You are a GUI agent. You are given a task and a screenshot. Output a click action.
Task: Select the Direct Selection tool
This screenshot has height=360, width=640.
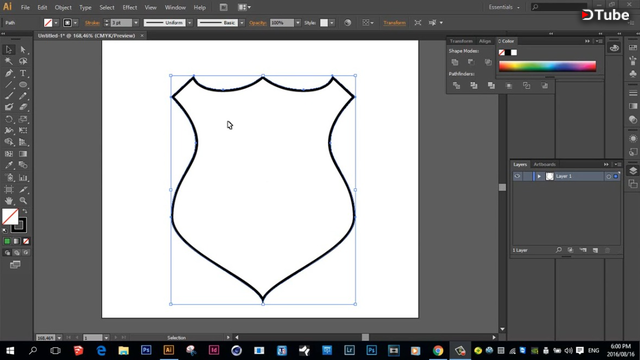[23, 50]
